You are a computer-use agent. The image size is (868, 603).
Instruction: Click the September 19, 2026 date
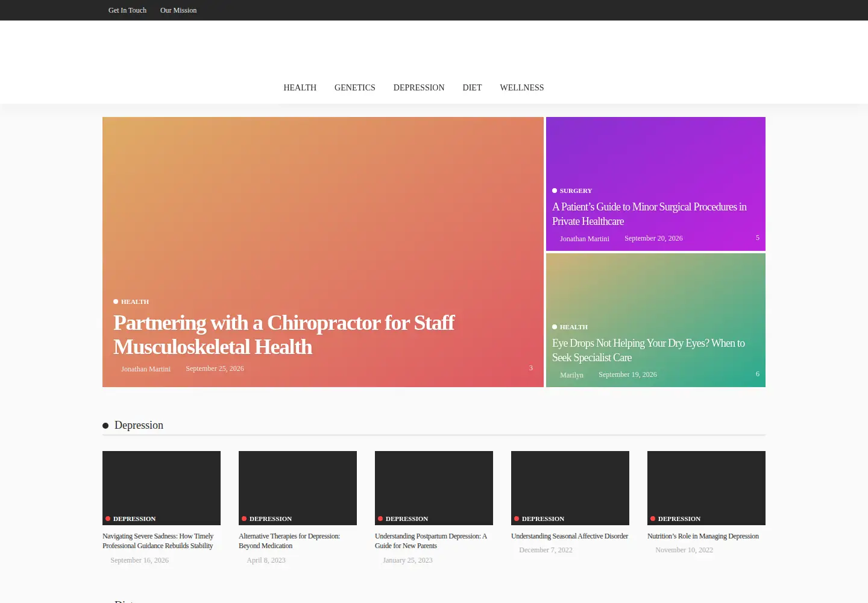(x=627, y=374)
